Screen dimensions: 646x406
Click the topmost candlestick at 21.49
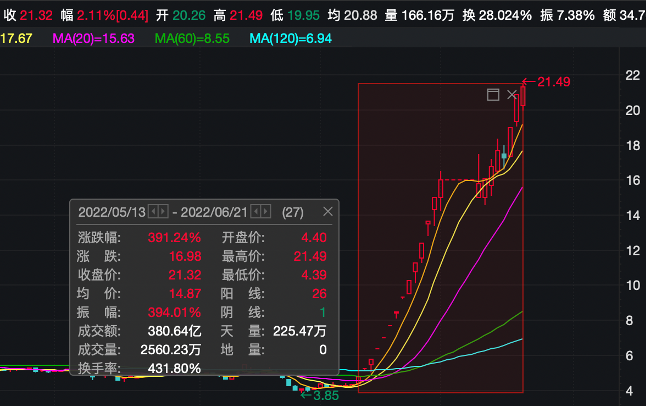tap(522, 96)
